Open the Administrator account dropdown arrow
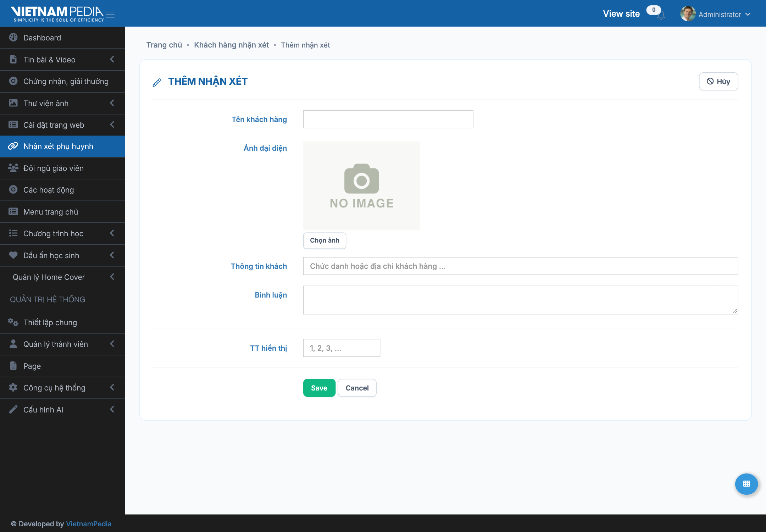Screen dimensions: 766x532 click(748, 15)
